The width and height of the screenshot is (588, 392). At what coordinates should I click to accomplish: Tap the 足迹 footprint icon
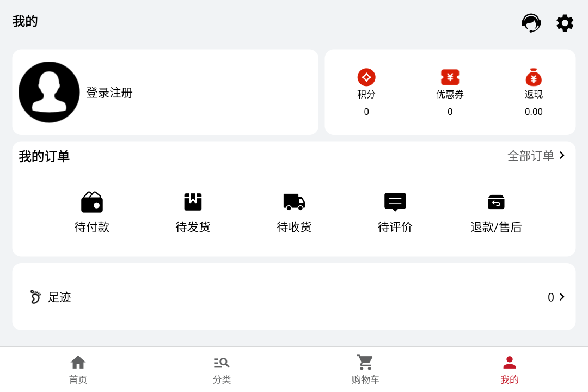tap(35, 297)
